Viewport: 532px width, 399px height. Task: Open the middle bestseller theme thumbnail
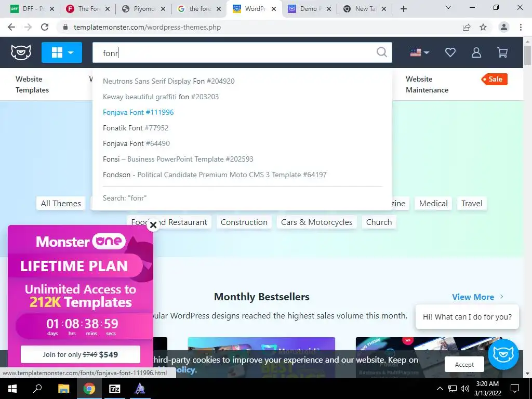262,357
